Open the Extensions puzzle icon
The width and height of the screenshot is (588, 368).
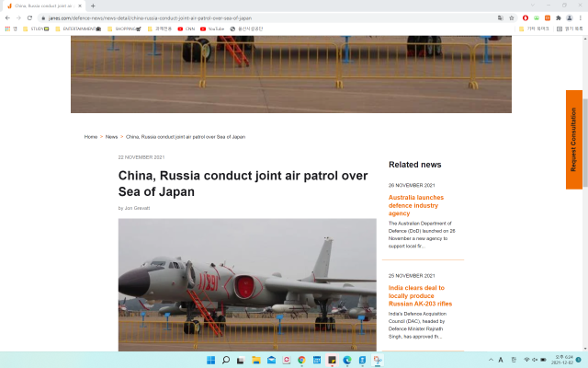click(558, 17)
